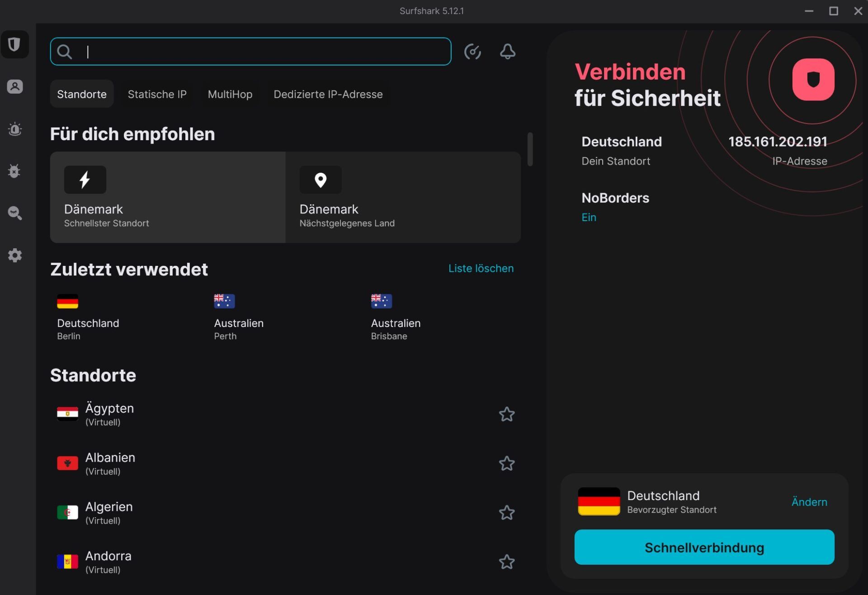Open the Dedizierte IP-Adresse tab
The height and width of the screenshot is (595, 868).
(x=328, y=94)
